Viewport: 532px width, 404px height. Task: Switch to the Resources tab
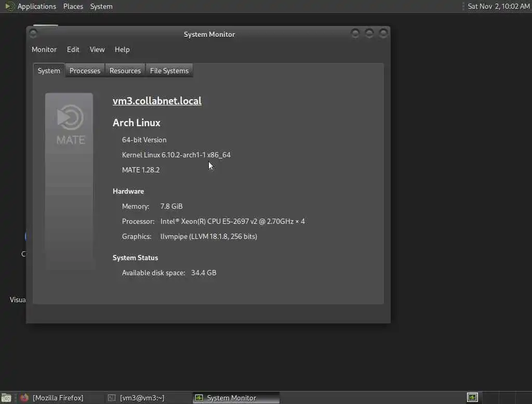click(x=125, y=71)
